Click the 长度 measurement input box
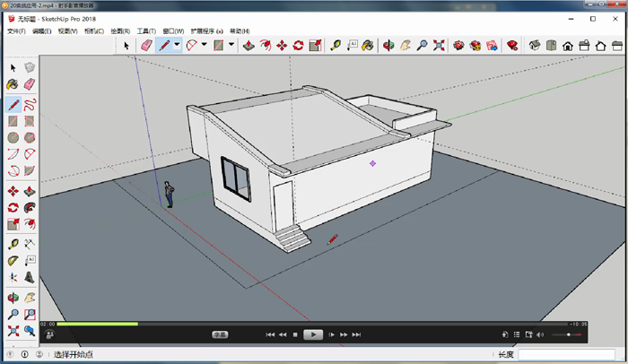Screen dimensions: 628x364 (x=566, y=354)
